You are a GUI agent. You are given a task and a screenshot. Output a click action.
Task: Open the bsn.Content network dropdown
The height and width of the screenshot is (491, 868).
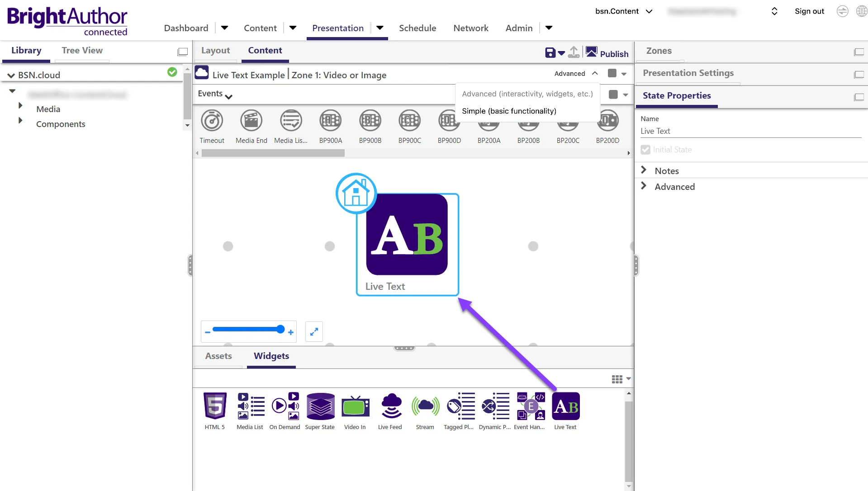pyautogui.click(x=624, y=11)
